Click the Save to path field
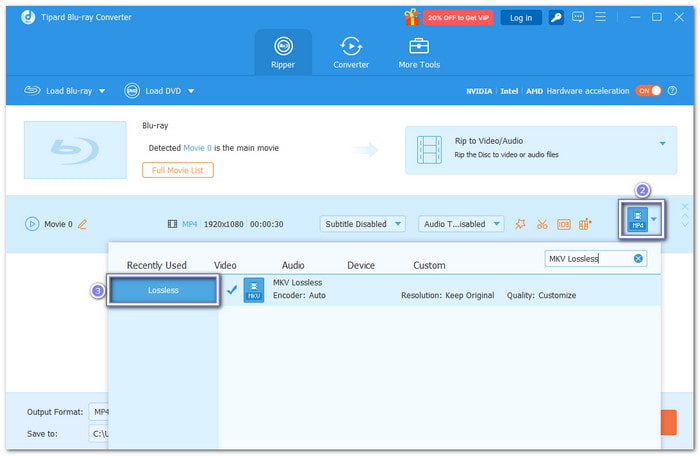This screenshot has width=700, height=456. (x=99, y=434)
